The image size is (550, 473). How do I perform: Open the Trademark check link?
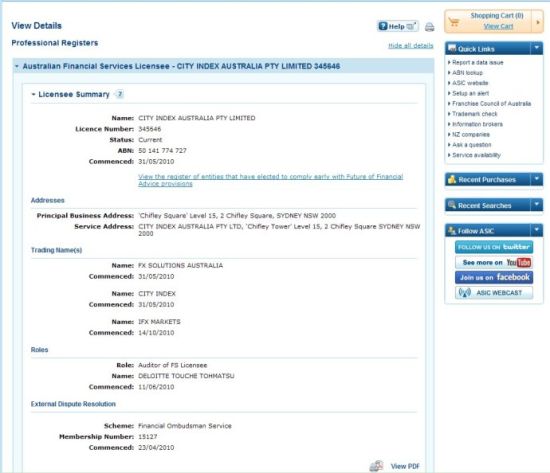tap(474, 114)
